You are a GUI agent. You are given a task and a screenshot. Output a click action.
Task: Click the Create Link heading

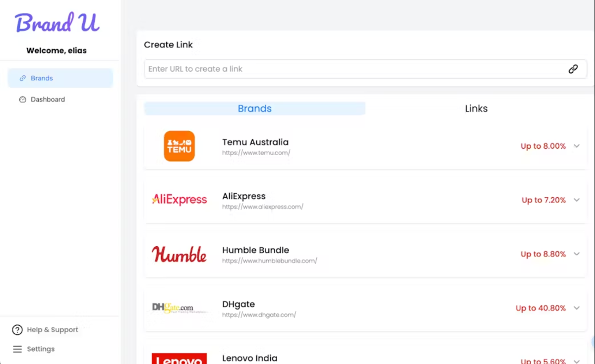coord(169,45)
